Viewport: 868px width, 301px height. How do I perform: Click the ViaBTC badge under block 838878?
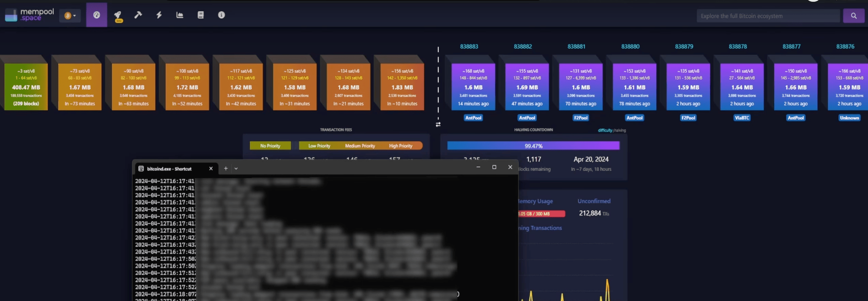tap(742, 118)
